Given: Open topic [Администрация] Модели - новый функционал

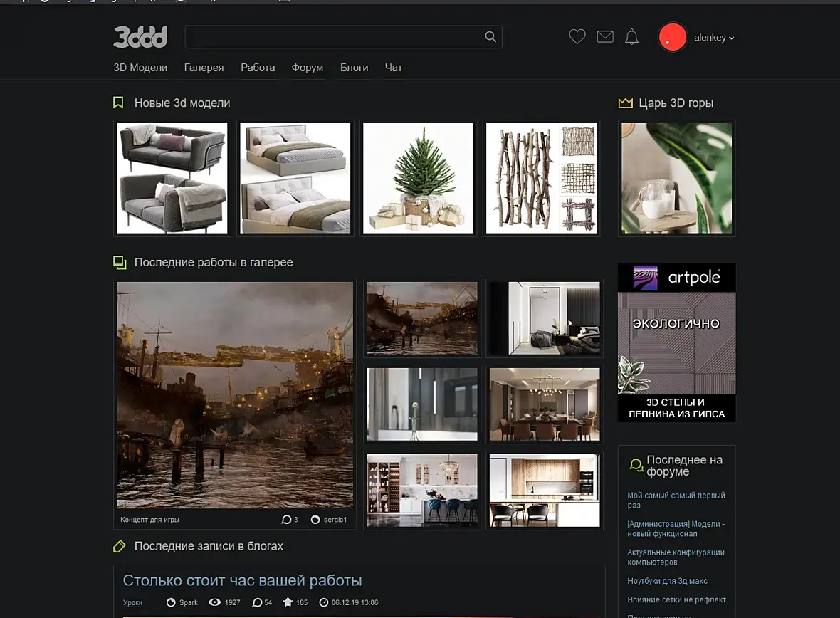Looking at the screenshot, I should (x=676, y=528).
